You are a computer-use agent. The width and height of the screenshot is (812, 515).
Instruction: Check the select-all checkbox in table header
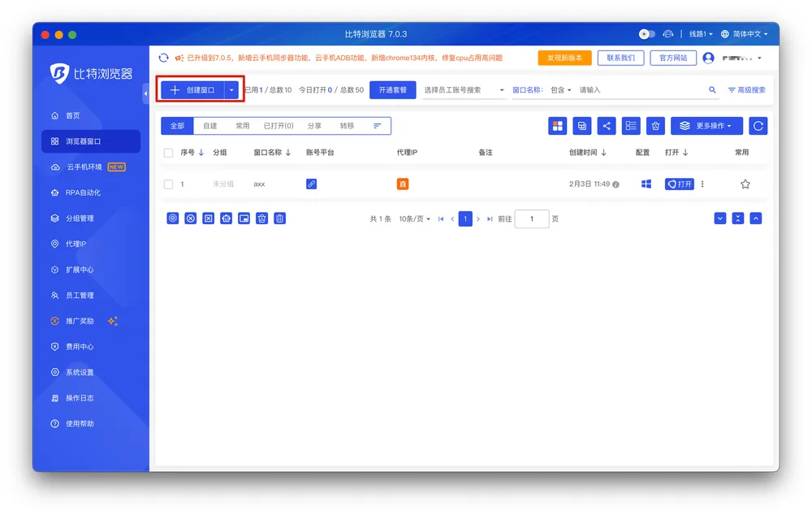(169, 153)
